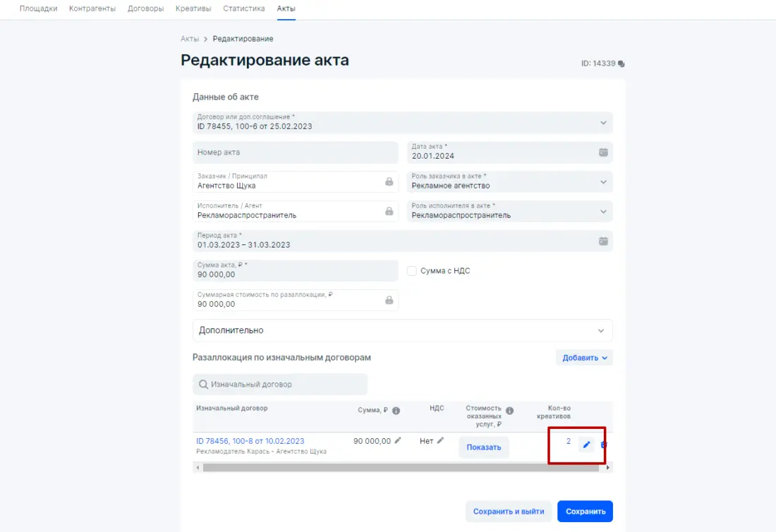Open the Добавить dropdown menu

(584, 358)
